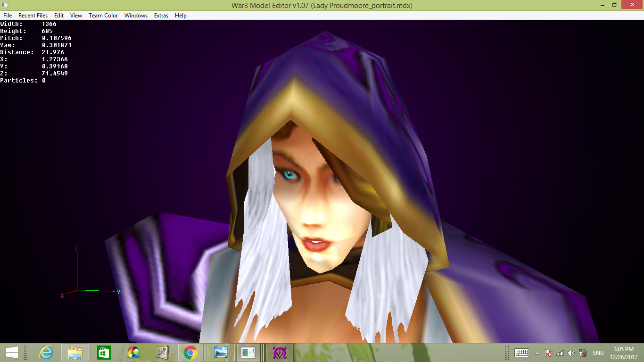Launch Internet Explorer from taskbar

[x=46, y=352]
